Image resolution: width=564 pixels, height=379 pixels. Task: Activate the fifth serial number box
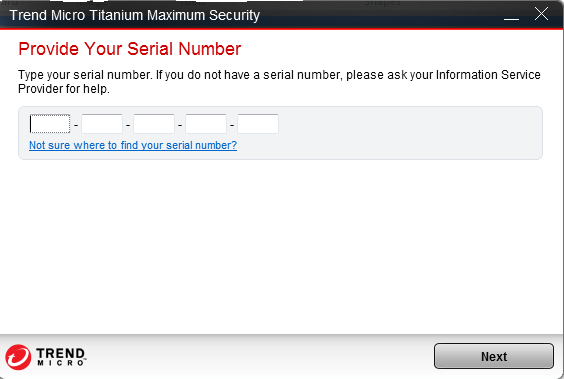[258, 124]
